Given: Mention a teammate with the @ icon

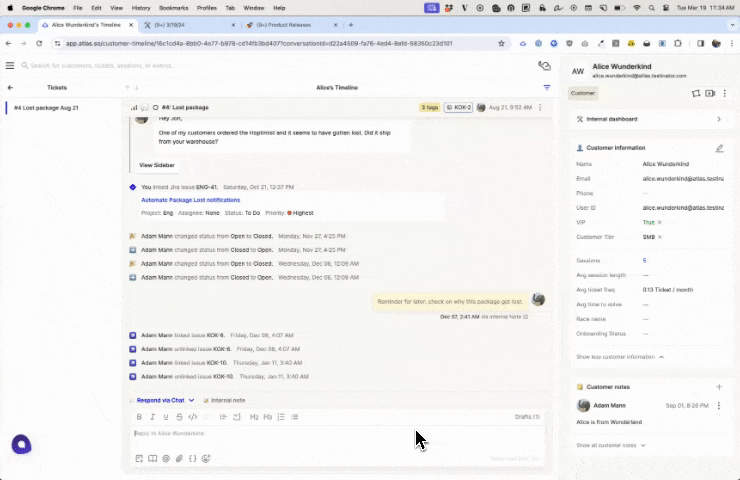Looking at the screenshot, I should coord(166,458).
